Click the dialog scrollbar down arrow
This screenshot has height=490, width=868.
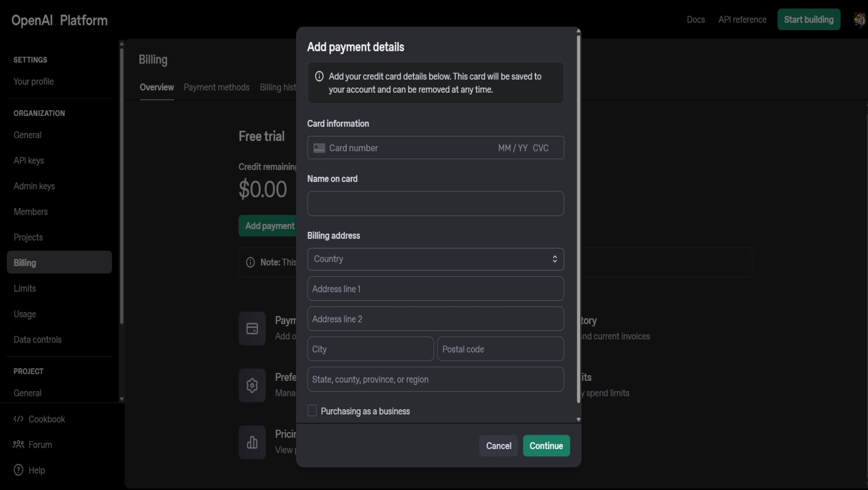pyautogui.click(x=578, y=419)
